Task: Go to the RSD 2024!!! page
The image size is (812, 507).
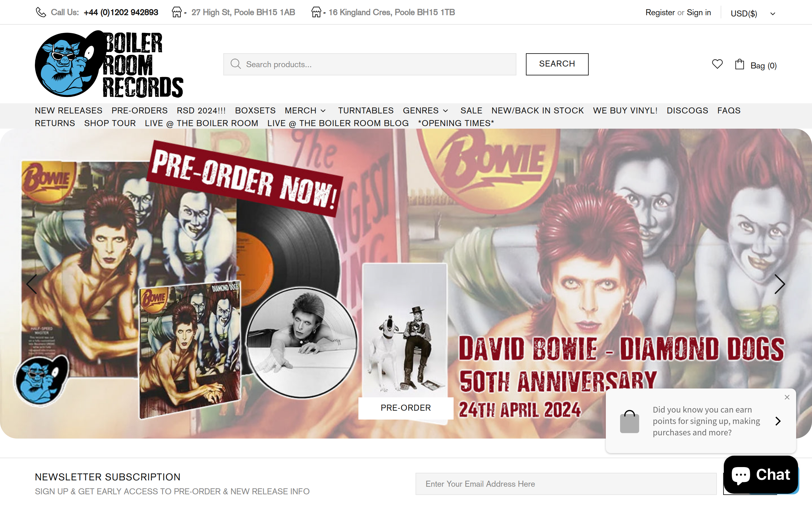Action: 201,110
